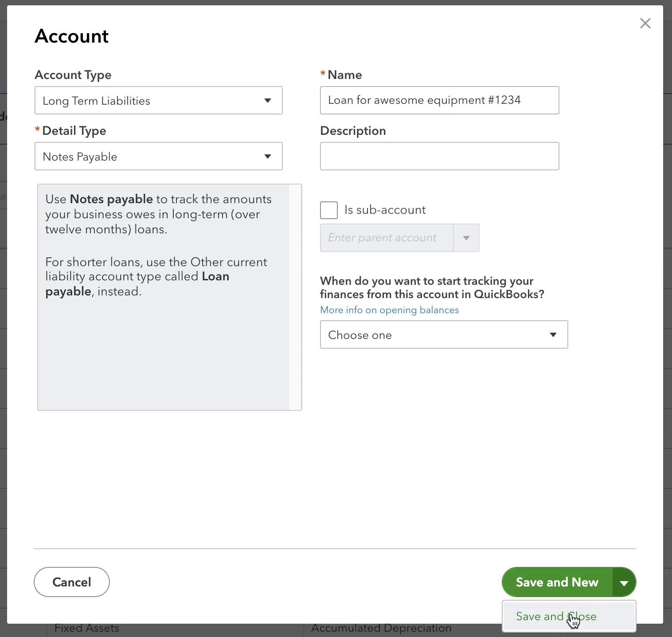Open the Account Type dropdown arrow
This screenshot has height=637, width=672.
268,100
